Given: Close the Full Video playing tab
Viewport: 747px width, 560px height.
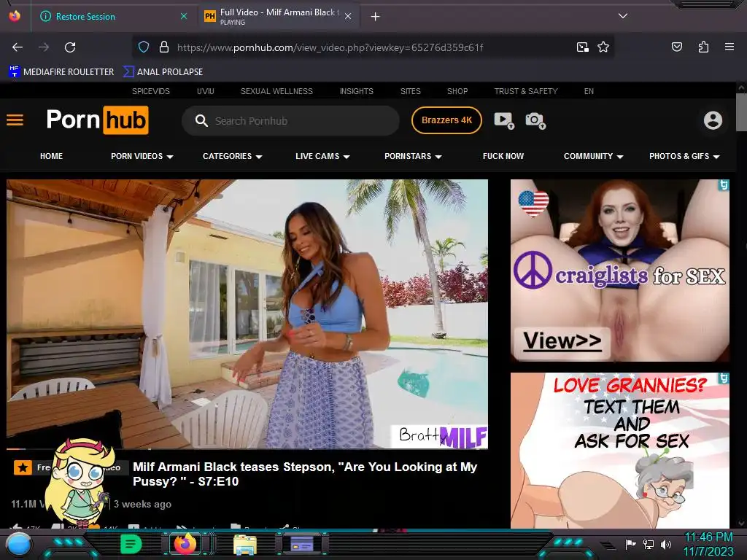Looking at the screenshot, I should pyautogui.click(x=348, y=16).
